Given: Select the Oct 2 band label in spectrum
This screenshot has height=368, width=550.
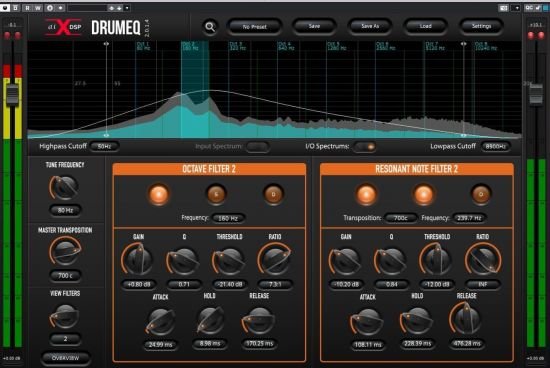Looking at the screenshot, I should (188, 46).
